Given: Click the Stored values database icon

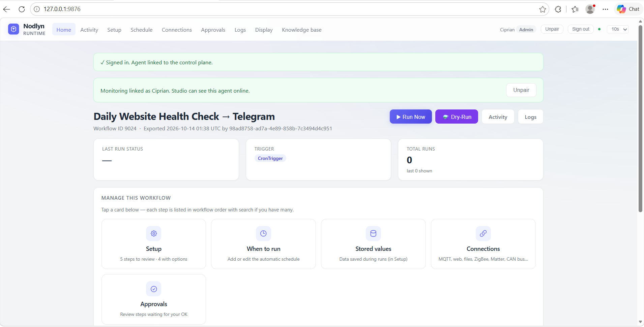Looking at the screenshot, I should coord(373,233).
